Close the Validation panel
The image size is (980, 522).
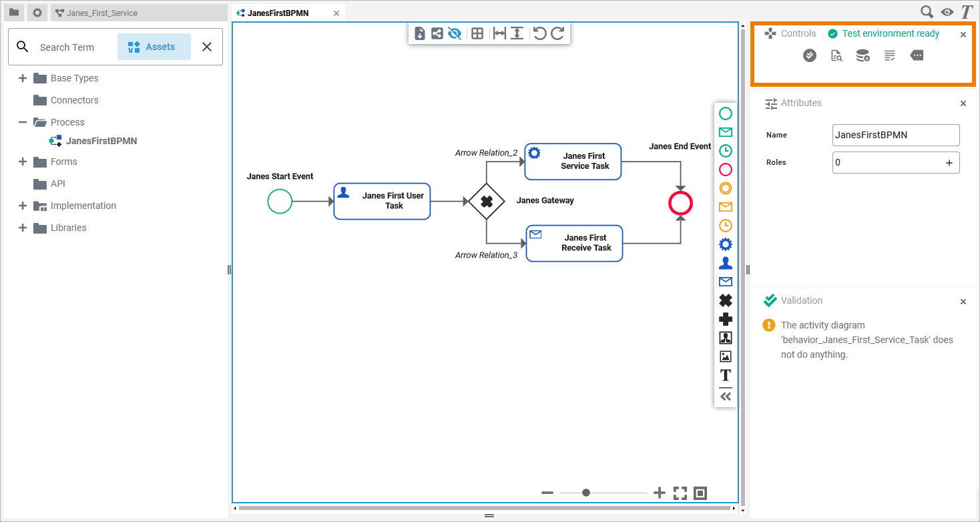click(x=963, y=302)
